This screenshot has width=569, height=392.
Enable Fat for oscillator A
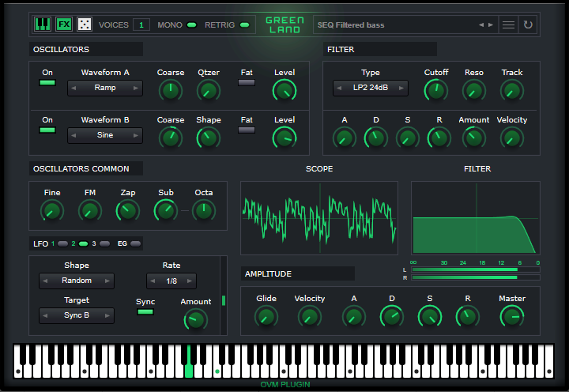[247, 82]
